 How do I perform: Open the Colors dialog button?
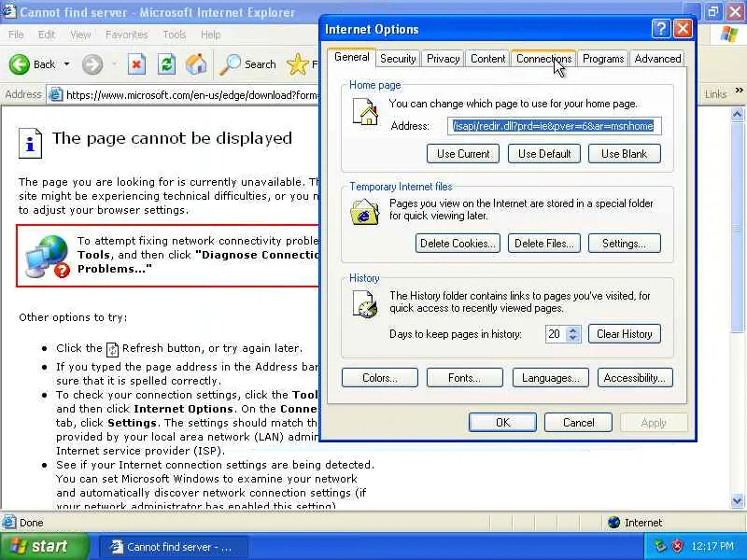380,378
